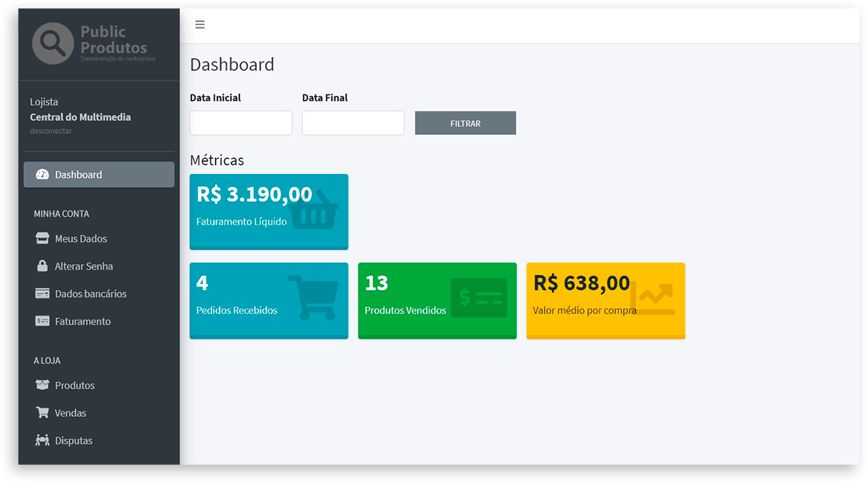Image resolution: width=868 pixels, height=483 pixels.
Task: Focus the Data Final input field
Action: (353, 123)
